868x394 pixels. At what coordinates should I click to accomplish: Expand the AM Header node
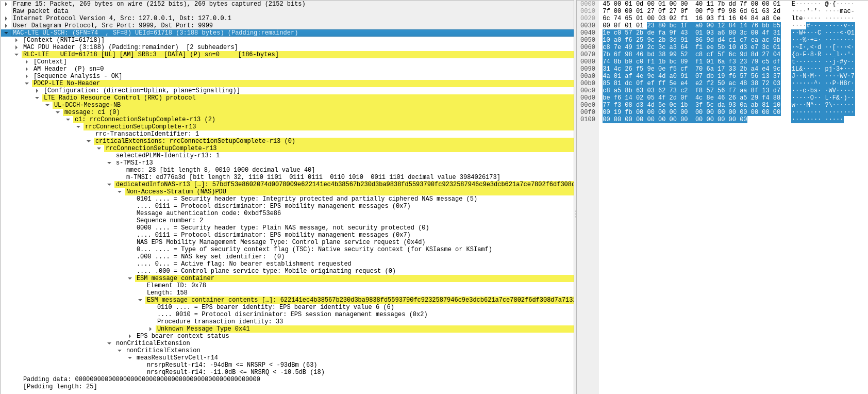27,69
